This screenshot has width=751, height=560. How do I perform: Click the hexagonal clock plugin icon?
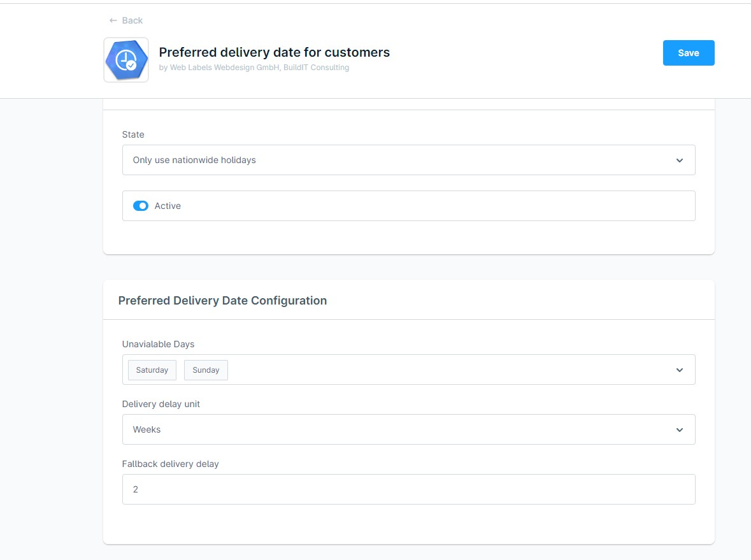tap(125, 59)
